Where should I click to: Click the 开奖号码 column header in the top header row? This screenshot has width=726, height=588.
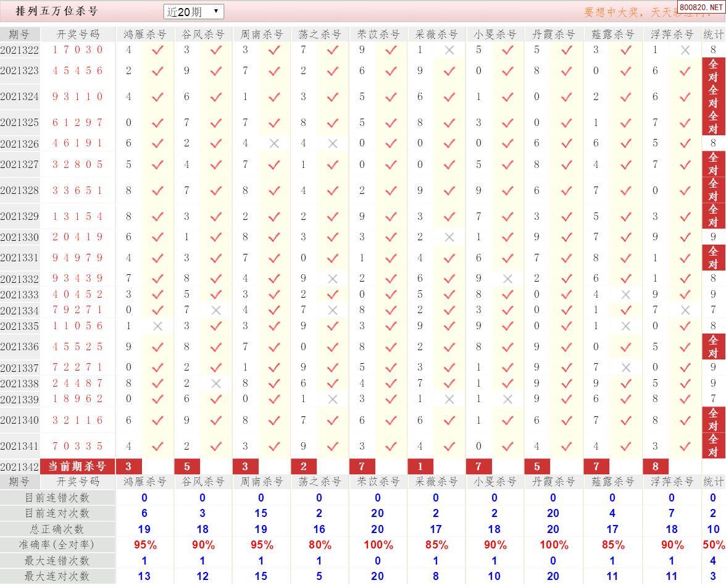pyautogui.click(x=78, y=35)
